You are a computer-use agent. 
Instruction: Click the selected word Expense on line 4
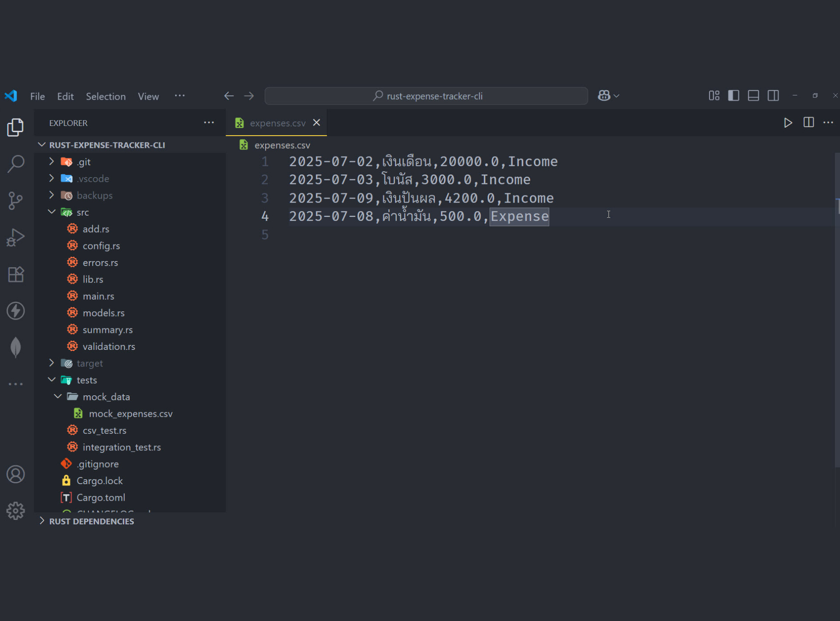[x=519, y=216]
